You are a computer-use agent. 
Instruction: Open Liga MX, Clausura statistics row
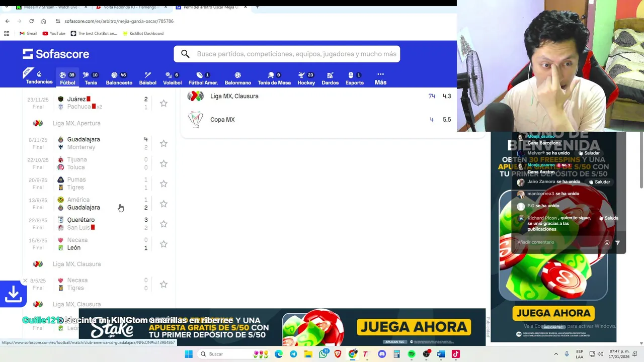pyautogui.click(x=319, y=96)
